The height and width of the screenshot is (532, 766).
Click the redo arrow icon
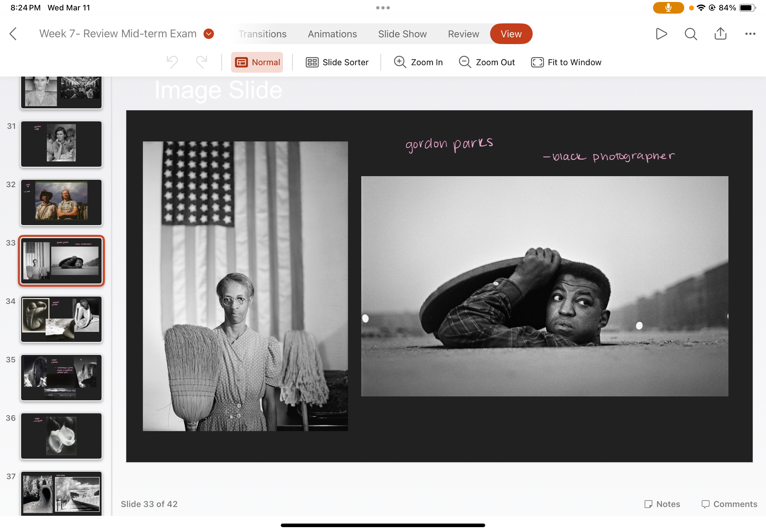[202, 62]
